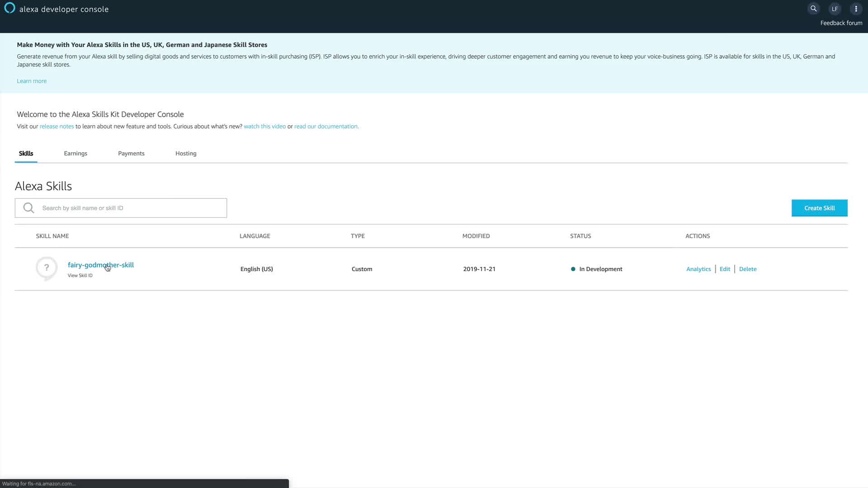This screenshot has height=488, width=868.
Task: Select the Skills tab
Action: (26, 154)
